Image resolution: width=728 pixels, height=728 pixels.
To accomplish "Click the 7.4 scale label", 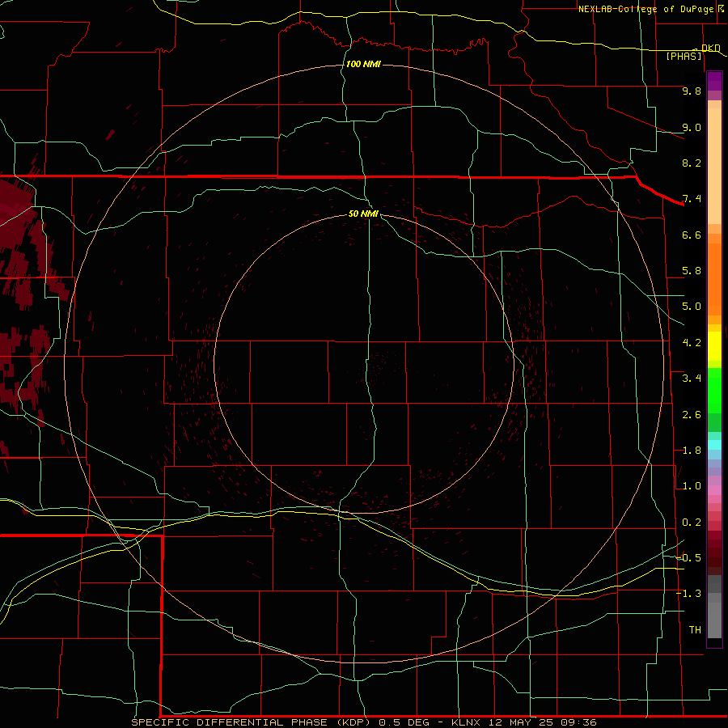I will point(692,199).
